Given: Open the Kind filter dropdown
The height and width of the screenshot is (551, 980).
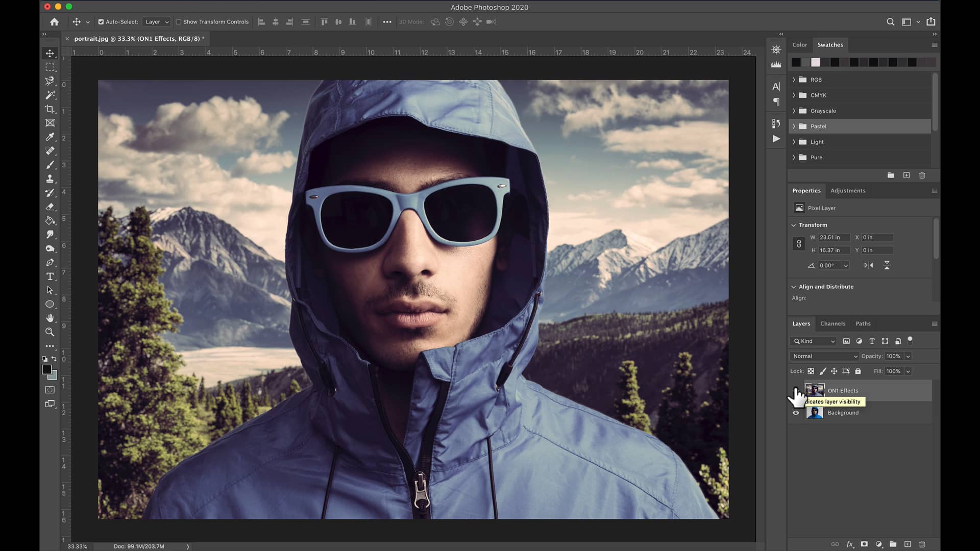Looking at the screenshot, I should click(813, 341).
